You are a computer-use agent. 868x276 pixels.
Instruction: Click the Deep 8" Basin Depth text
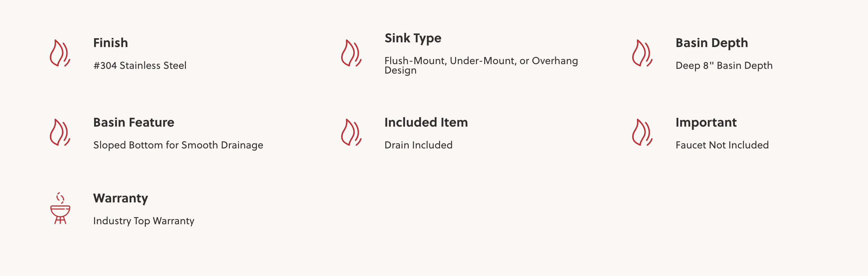click(724, 66)
